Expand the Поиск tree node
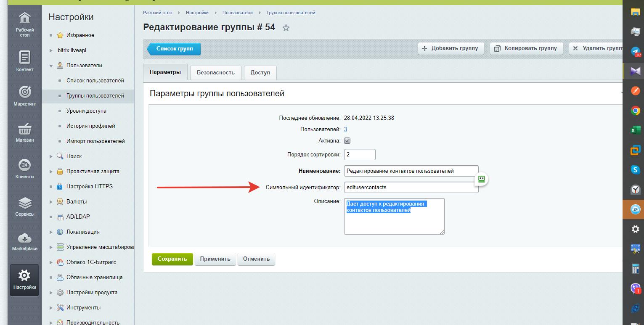This screenshot has height=325, width=644. [x=51, y=156]
